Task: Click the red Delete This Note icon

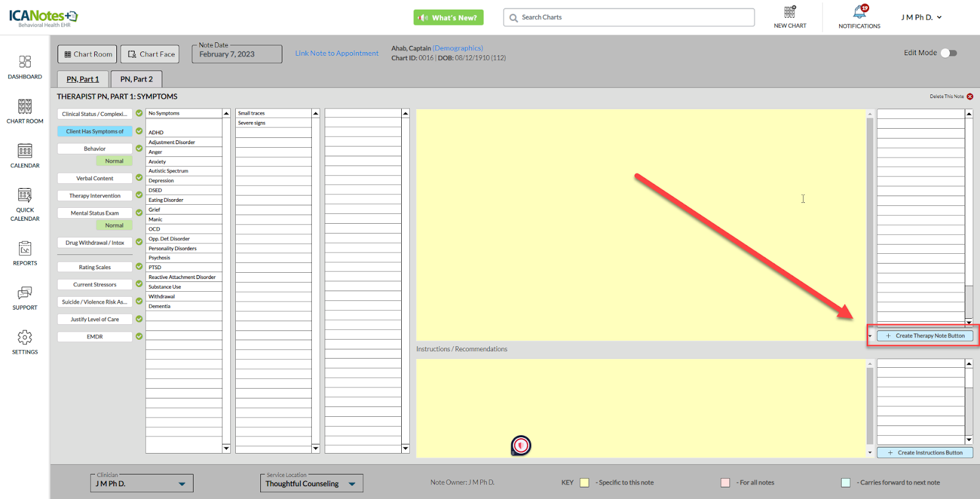Action: coord(970,96)
